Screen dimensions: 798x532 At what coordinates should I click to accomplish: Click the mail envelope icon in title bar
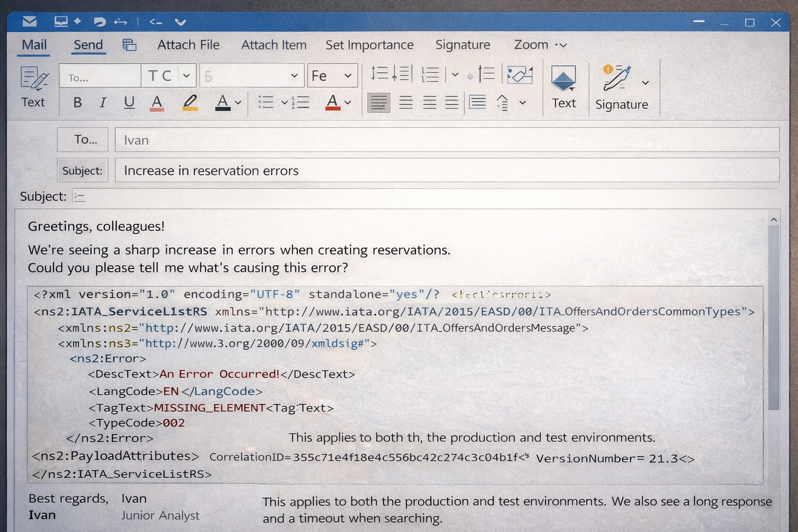pyautogui.click(x=30, y=21)
